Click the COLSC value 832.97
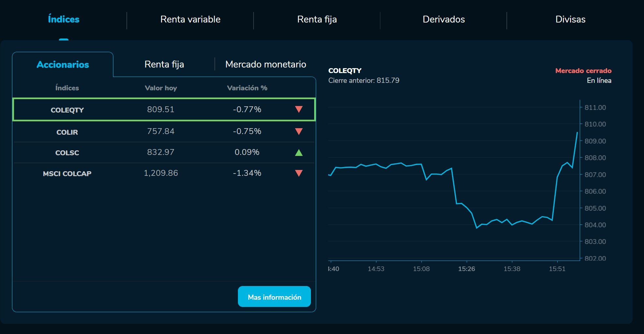The width and height of the screenshot is (644, 334). (x=161, y=152)
